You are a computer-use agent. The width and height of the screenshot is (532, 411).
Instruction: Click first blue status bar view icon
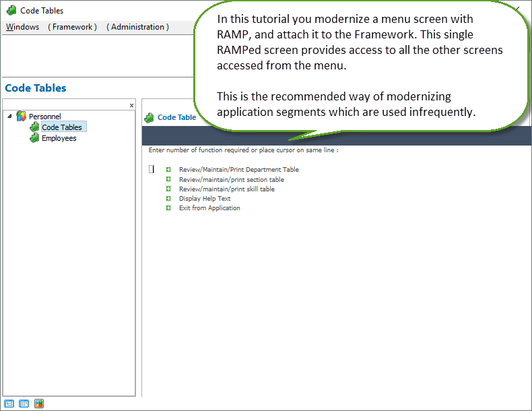[9, 404]
